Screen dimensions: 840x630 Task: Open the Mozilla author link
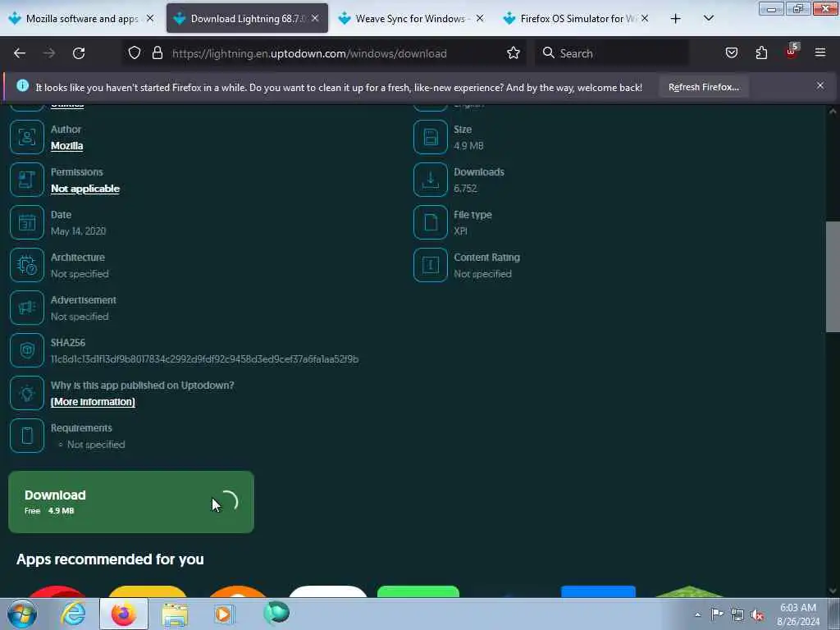pyautogui.click(x=67, y=146)
